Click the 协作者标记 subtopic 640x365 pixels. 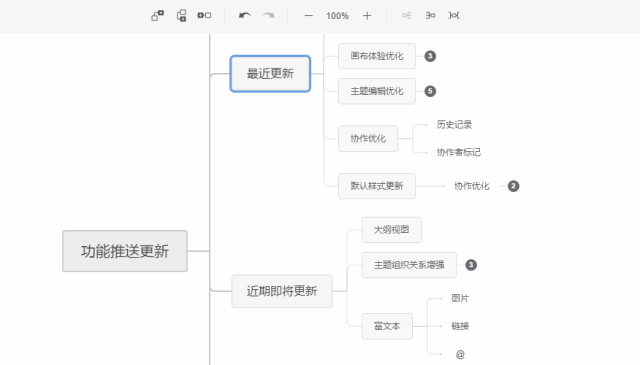[x=458, y=152]
